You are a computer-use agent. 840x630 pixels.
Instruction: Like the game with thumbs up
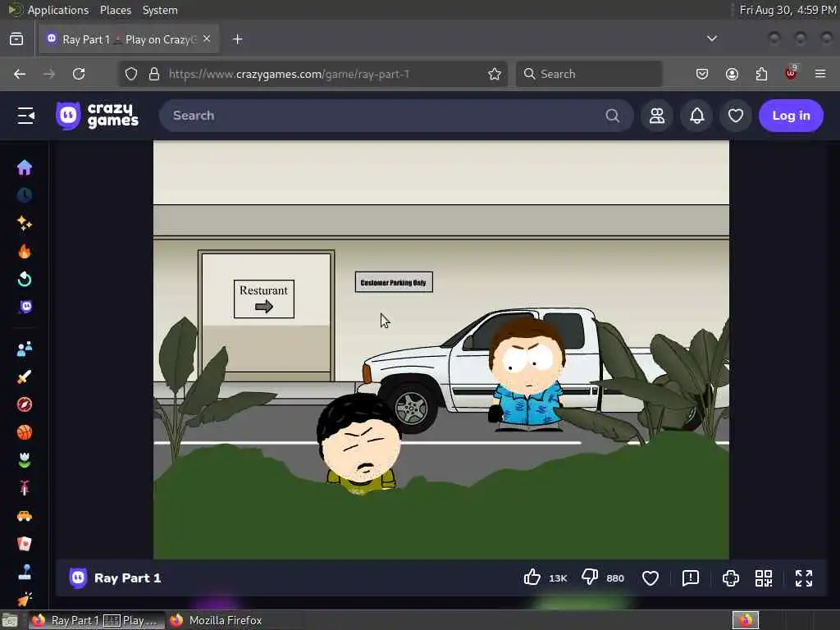click(x=532, y=577)
